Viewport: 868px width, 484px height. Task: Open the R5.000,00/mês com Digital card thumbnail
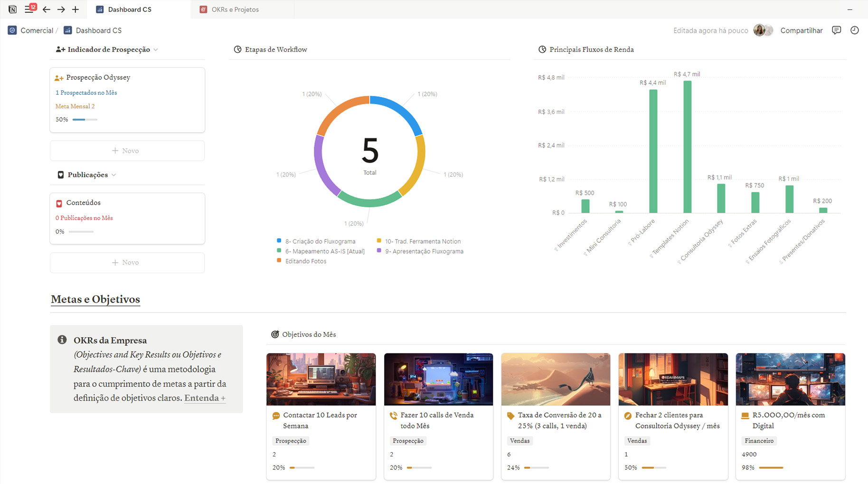click(x=790, y=379)
